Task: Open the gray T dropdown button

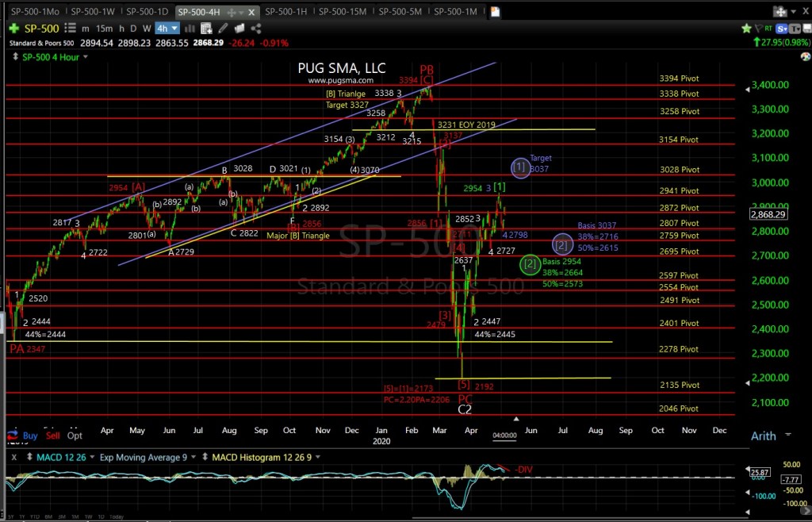Action: tap(795, 29)
